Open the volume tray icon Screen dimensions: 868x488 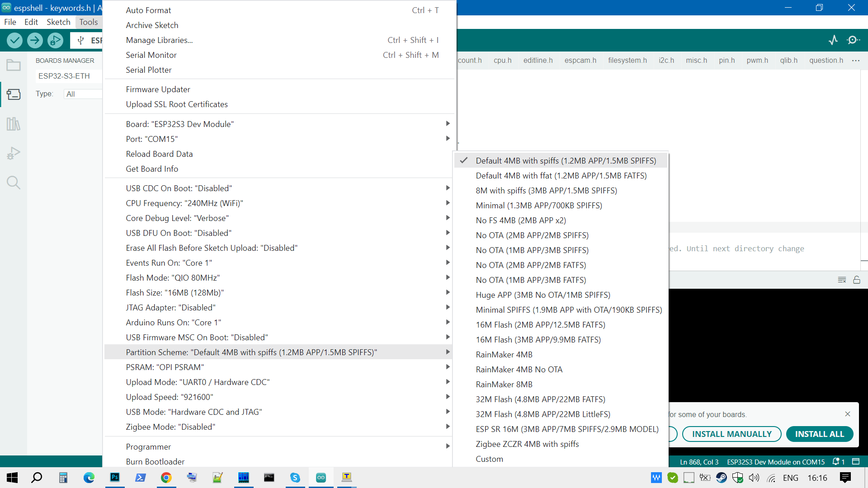tap(754, 478)
